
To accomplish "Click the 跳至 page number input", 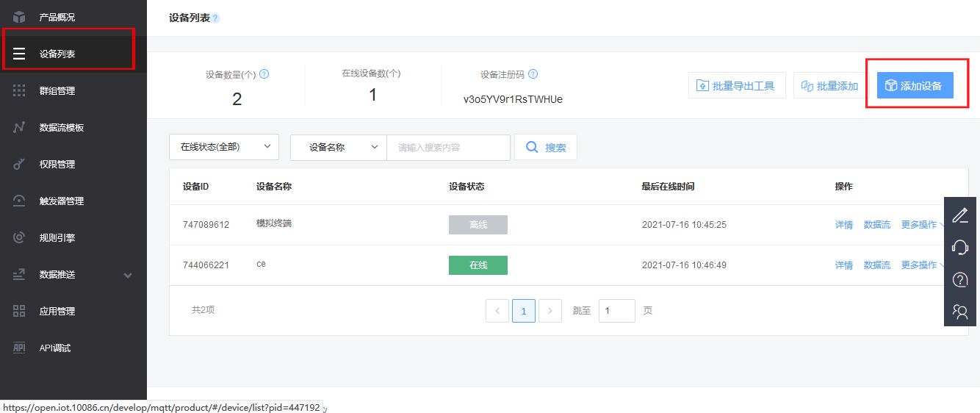I will (x=617, y=311).
